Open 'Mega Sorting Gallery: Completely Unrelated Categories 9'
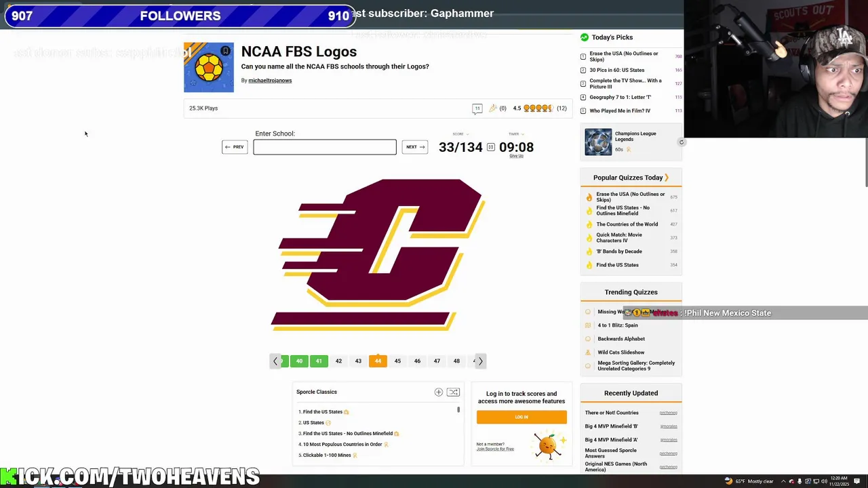This screenshot has width=868, height=488. click(x=636, y=366)
